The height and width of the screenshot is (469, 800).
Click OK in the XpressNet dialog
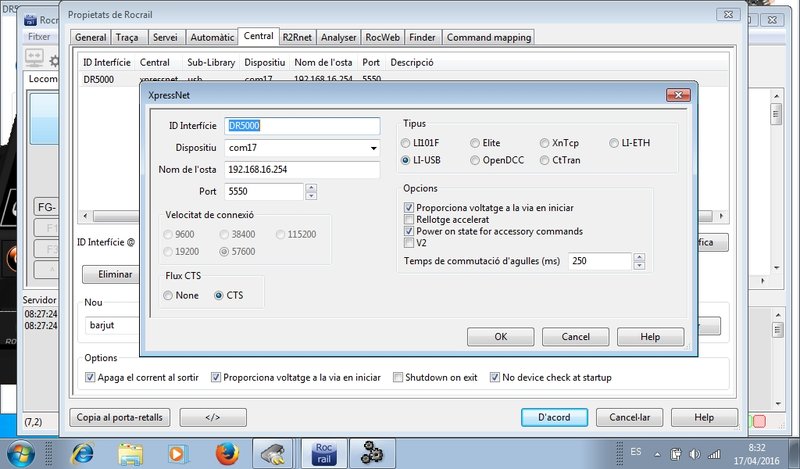click(501, 337)
